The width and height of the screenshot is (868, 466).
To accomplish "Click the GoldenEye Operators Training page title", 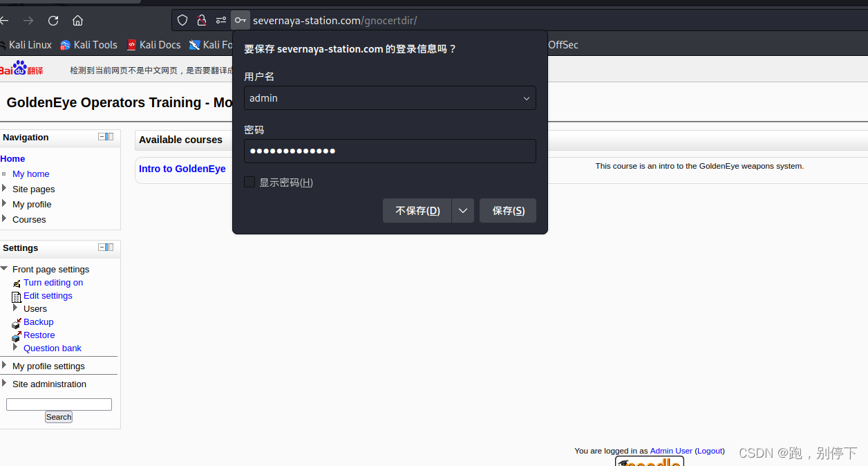I will [120, 102].
